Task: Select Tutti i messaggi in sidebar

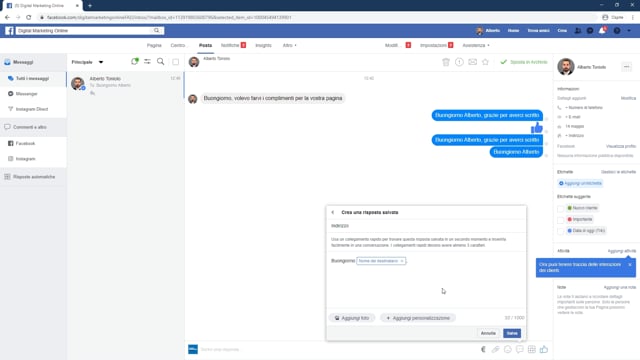Action: tap(33, 78)
